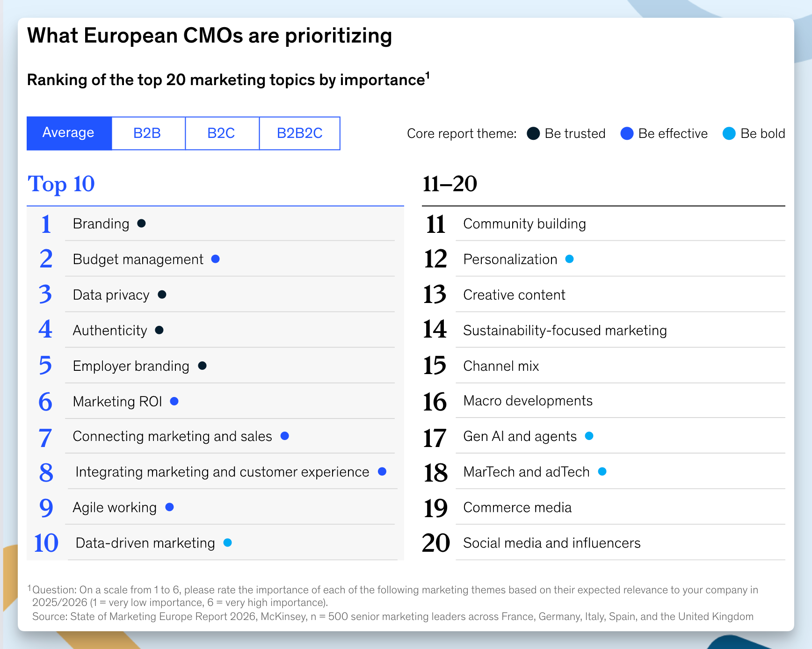Show the B2B2C ranking tab

[x=299, y=133]
